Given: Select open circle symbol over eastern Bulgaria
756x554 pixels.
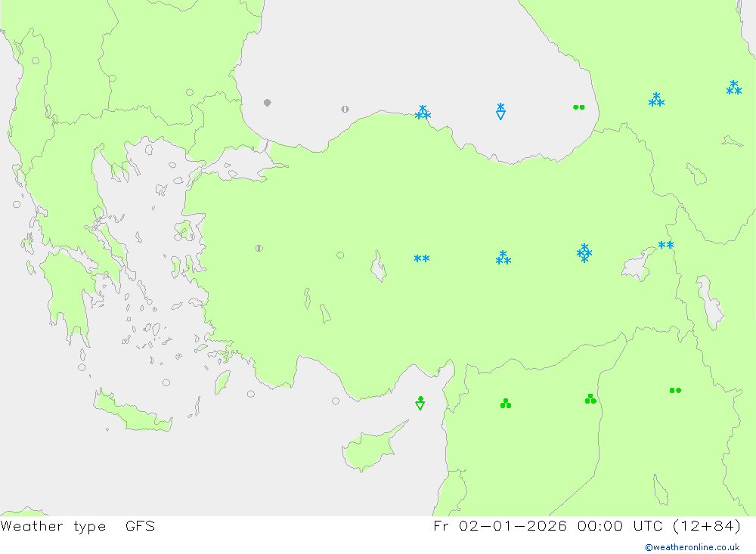Looking at the screenshot, I should coord(190,92).
